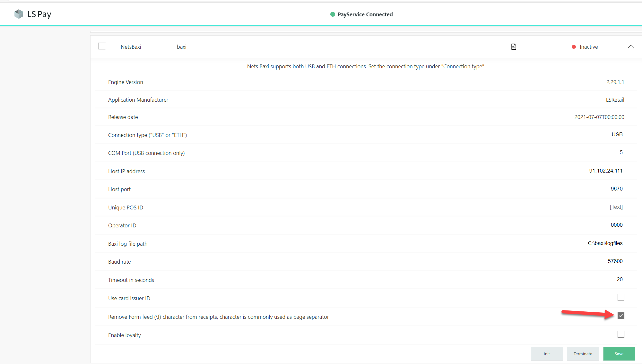Enable the Use card issuer ID checkbox
Screen dimensions: 642x364
point(621,298)
